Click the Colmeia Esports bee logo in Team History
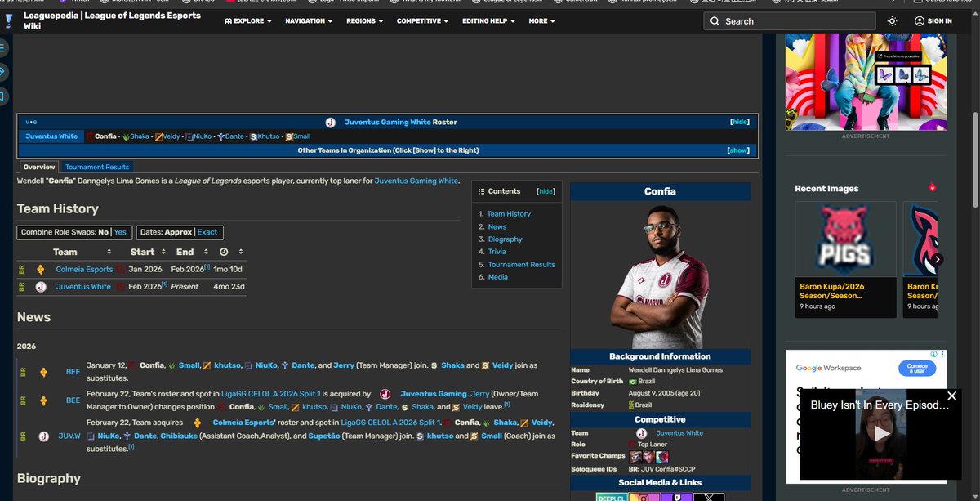980x501 pixels. coord(40,269)
